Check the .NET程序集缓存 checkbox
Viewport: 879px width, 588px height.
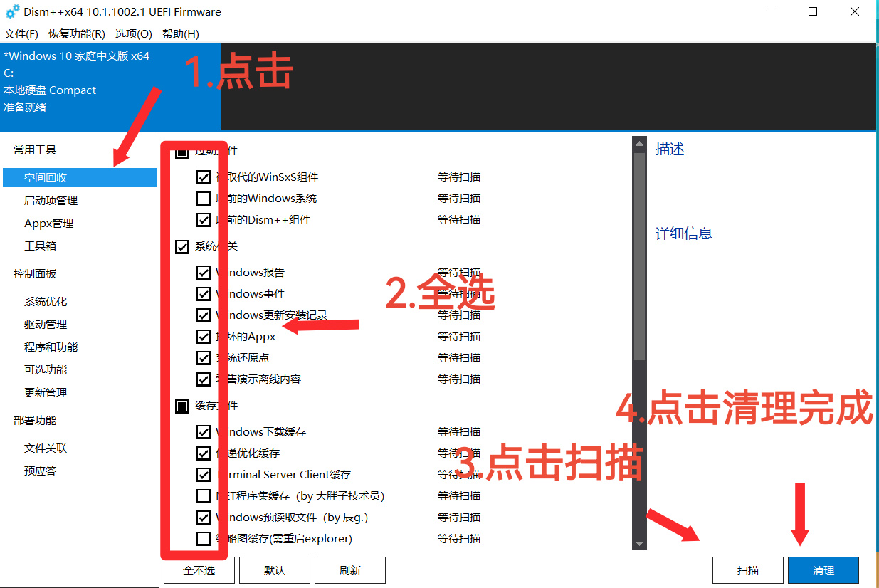point(204,496)
